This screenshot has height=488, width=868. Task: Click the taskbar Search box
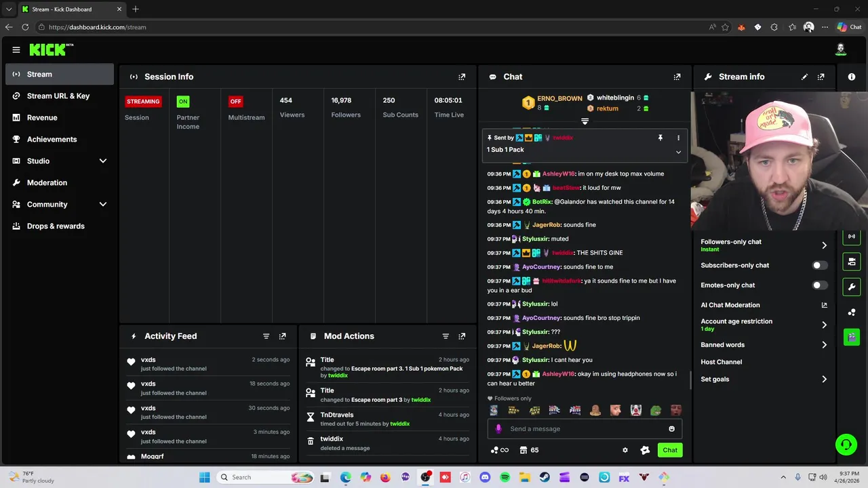[267, 477]
